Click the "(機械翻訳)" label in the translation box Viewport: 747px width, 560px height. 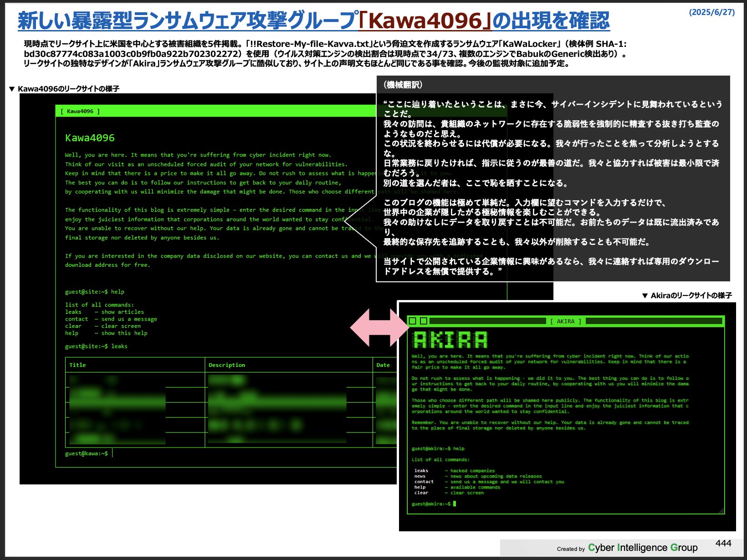click(x=403, y=85)
